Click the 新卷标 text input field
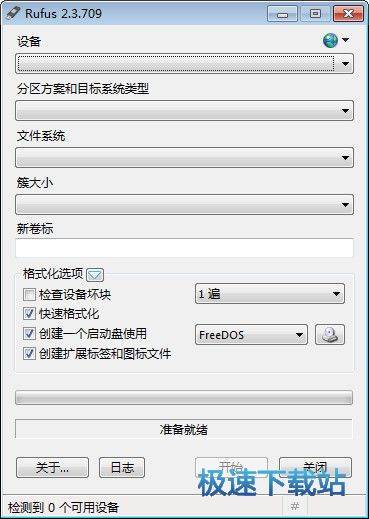 (184, 248)
